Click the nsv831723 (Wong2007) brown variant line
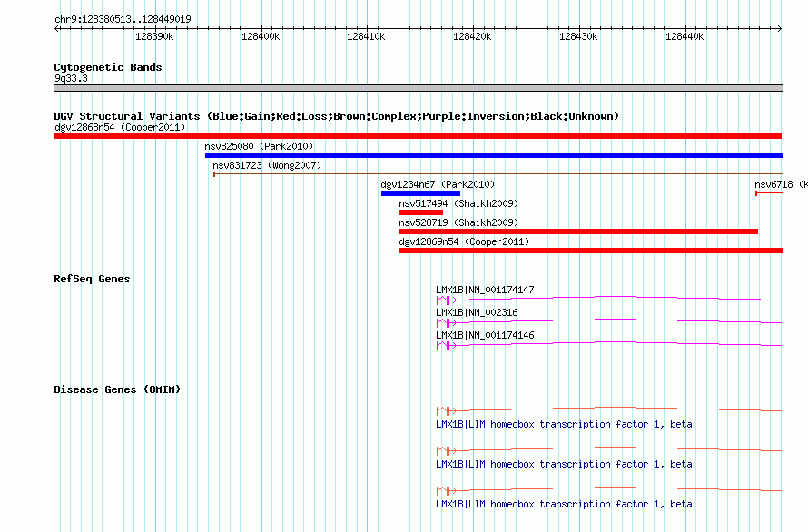Screen dimensions: 808x532 [498, 174]
